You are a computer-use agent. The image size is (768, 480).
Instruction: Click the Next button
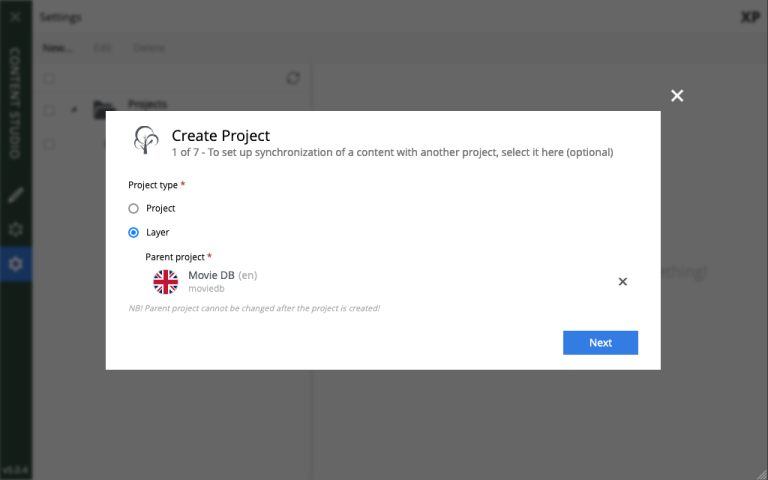coord(600,343)
